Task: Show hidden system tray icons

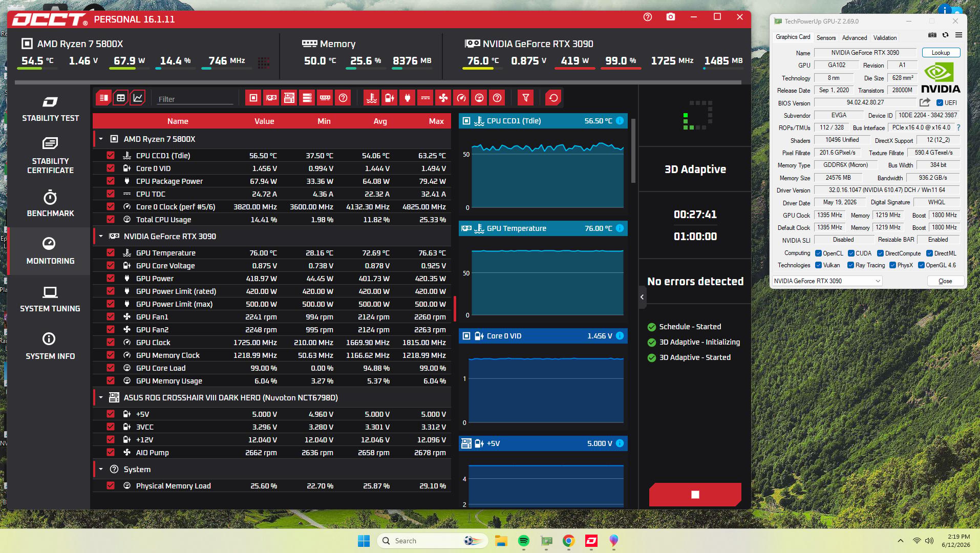Action: 900,541
